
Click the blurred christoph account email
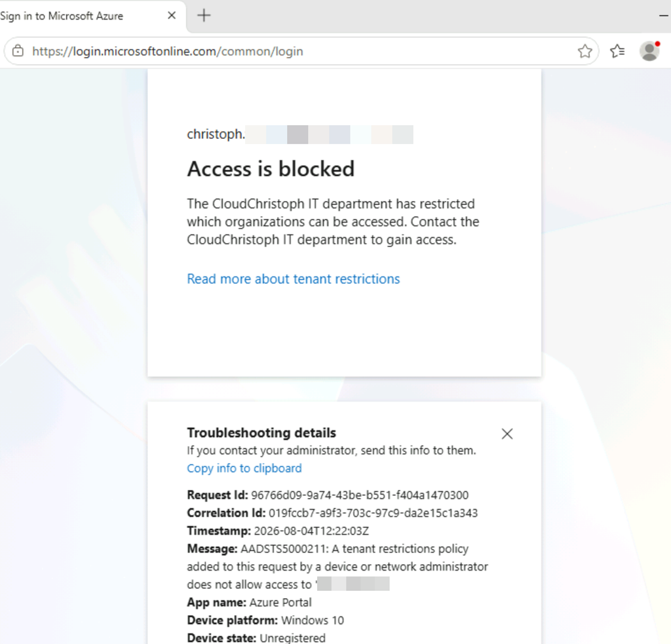pos(300,134)
